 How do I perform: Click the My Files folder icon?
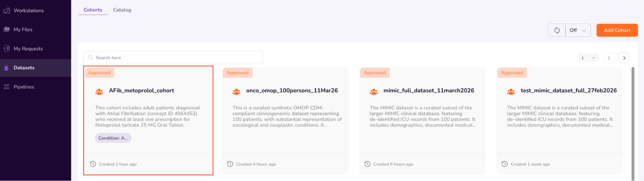(x=6, y=29)
